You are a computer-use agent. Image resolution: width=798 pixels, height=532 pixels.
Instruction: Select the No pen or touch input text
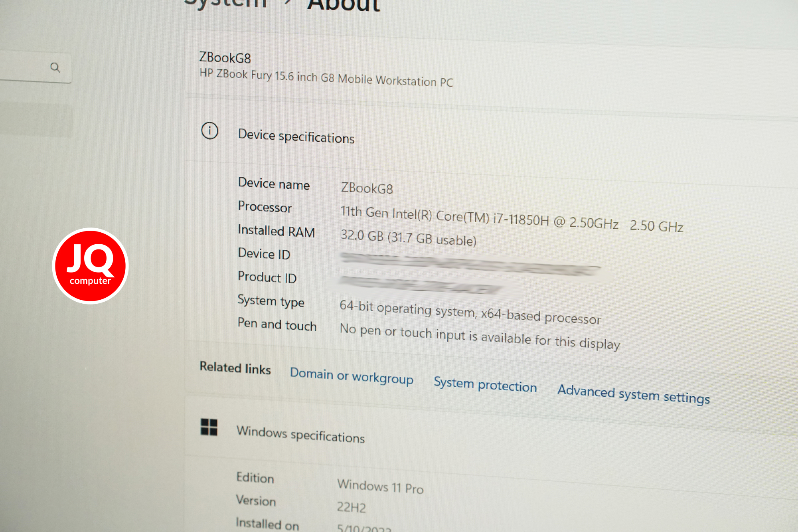pos(480,337)
